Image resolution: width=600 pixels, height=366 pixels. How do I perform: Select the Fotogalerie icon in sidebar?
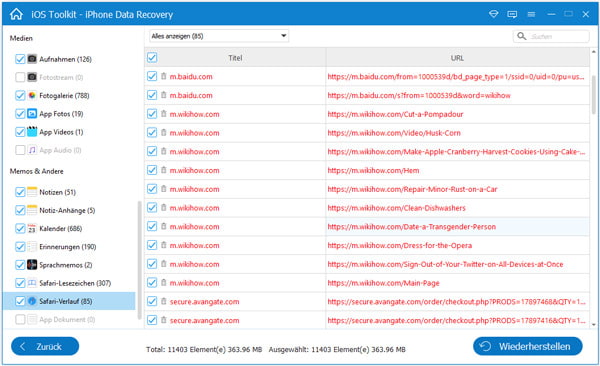32,95
